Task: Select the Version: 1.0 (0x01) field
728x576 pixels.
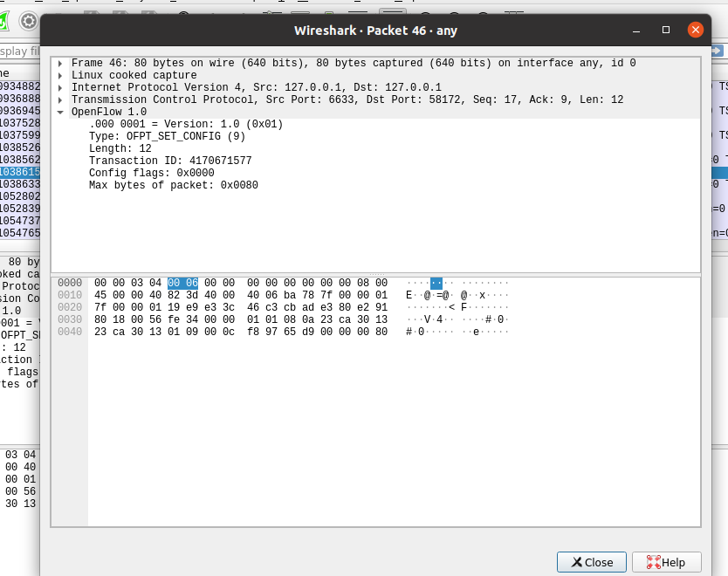Action: click(x=186, y=124)
